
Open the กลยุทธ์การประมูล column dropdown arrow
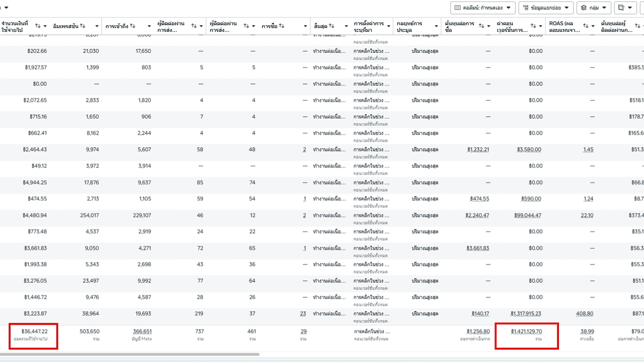click(x=436, y=26)
